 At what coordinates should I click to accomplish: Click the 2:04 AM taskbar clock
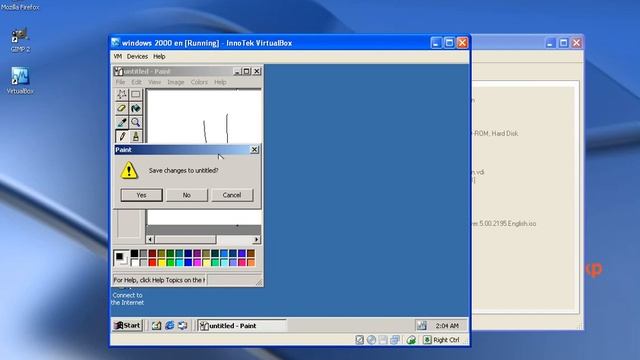[x=447, y=326]
